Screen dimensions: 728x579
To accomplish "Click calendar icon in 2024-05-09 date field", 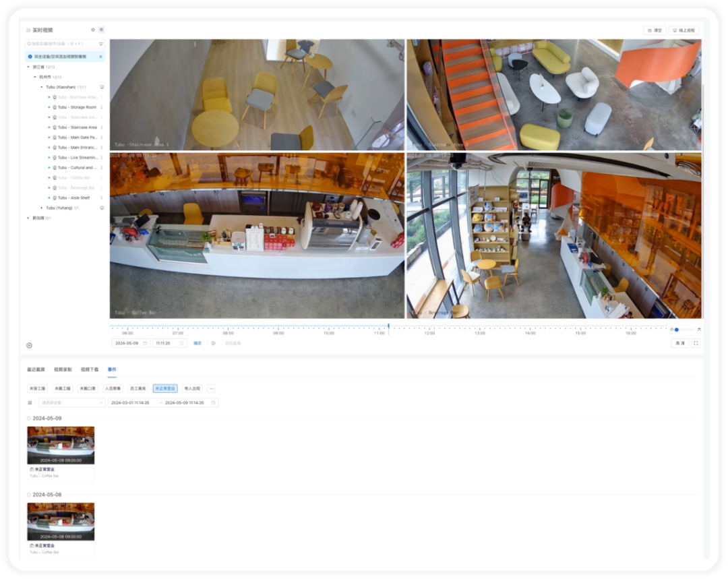I will point(145,343).
